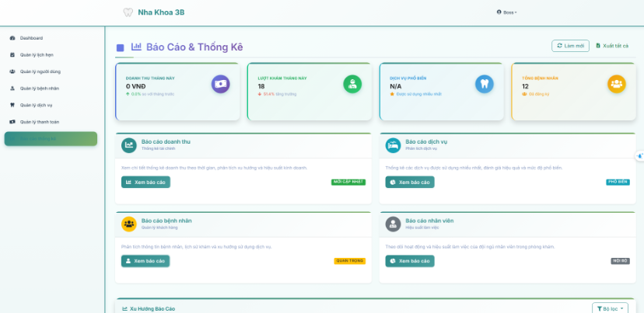Viewport: 644px width, 313px height.
Task: Click Xem báo cáo under Báo cáo nhân viên
Action: [x=410, y=261]
